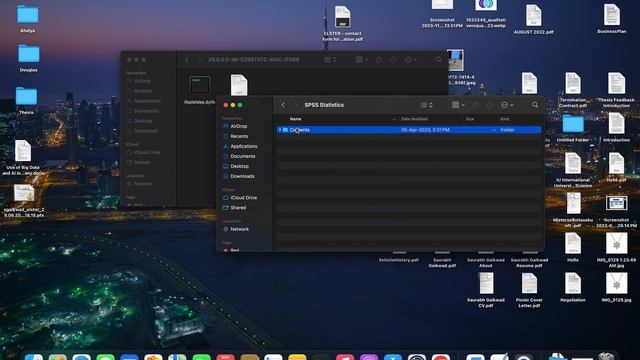
Task: Open Network in front Finder sidebar
Action: click(240, 229)
